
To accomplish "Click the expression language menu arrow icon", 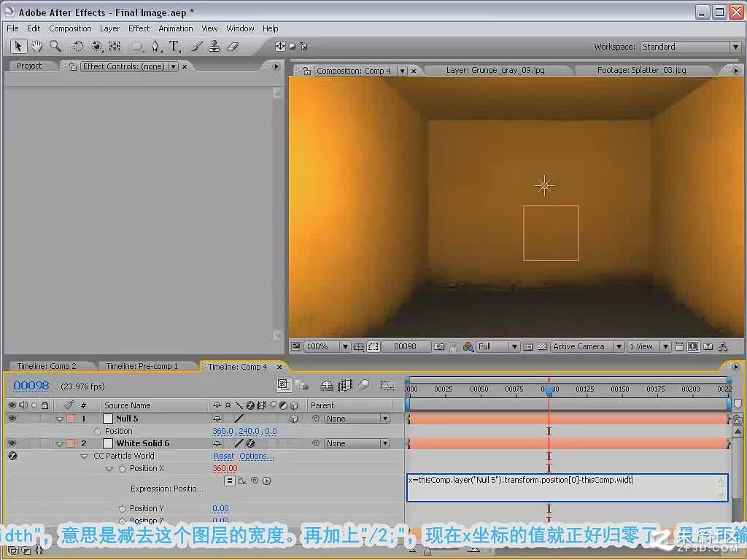I will click(x=267, y=481).
